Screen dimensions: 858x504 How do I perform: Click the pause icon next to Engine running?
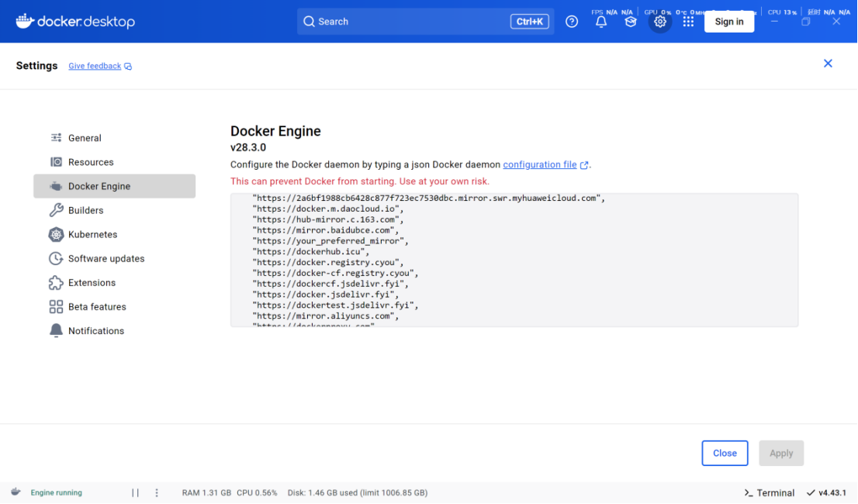click(135, 492)
